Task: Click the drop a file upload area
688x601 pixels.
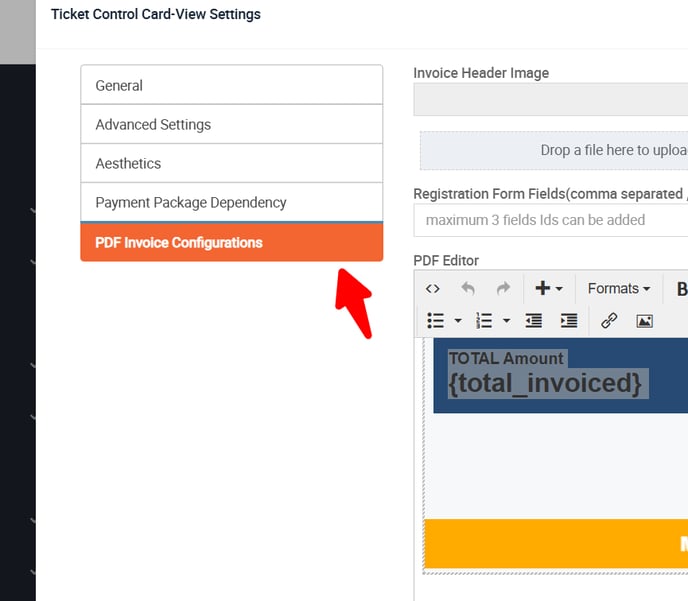Action: pyautogui.click(x=554, y=150)
